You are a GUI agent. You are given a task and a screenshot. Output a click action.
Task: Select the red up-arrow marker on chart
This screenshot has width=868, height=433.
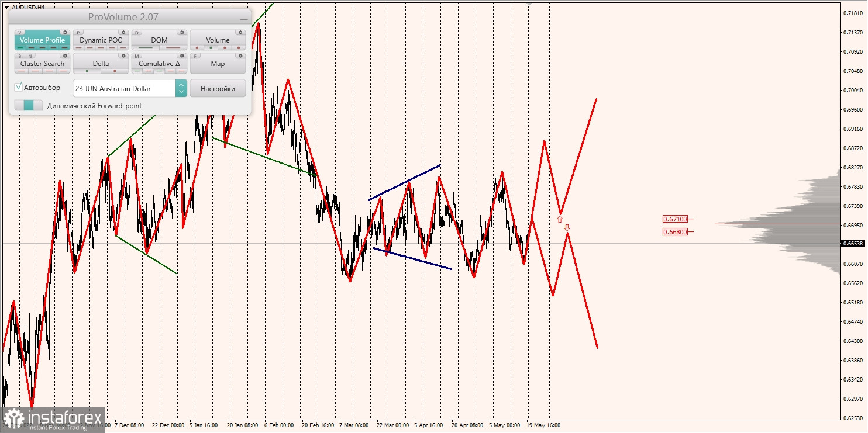tap(560, 220)
